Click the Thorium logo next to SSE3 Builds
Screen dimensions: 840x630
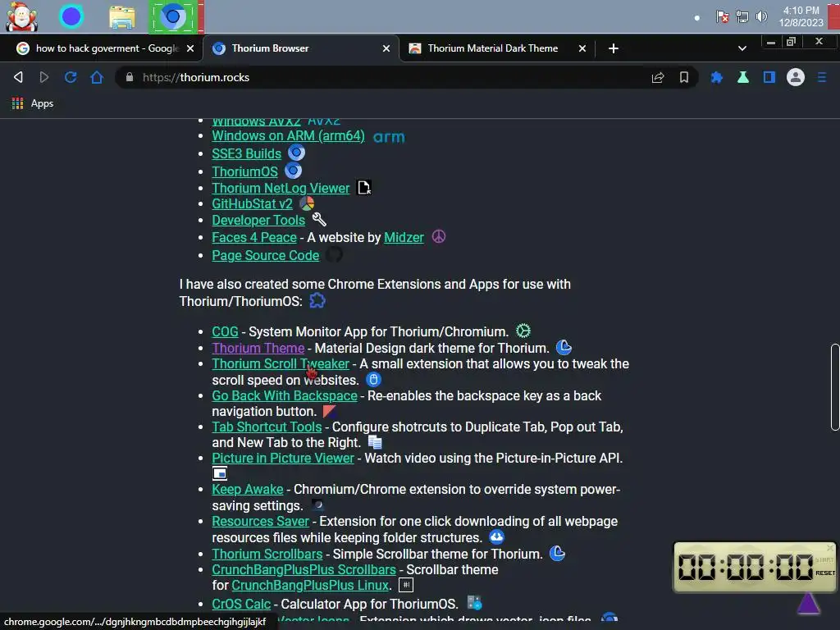tap(296, 153)
